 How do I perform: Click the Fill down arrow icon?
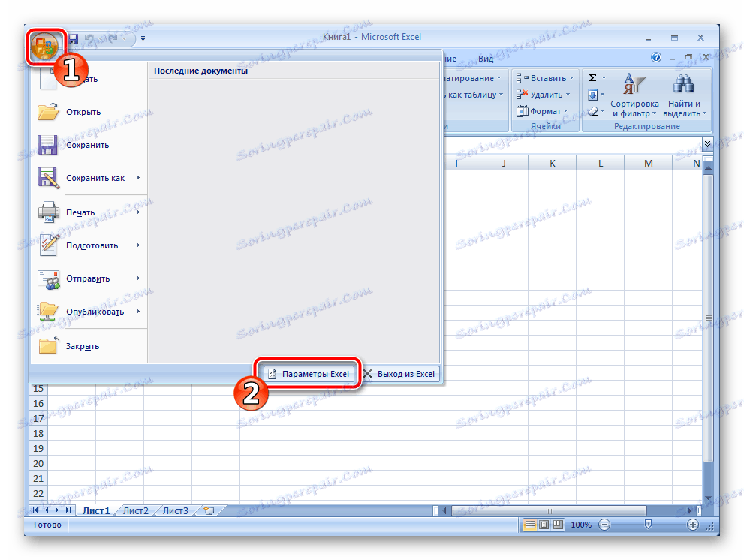pyautogui.click(x=592, y=95)
